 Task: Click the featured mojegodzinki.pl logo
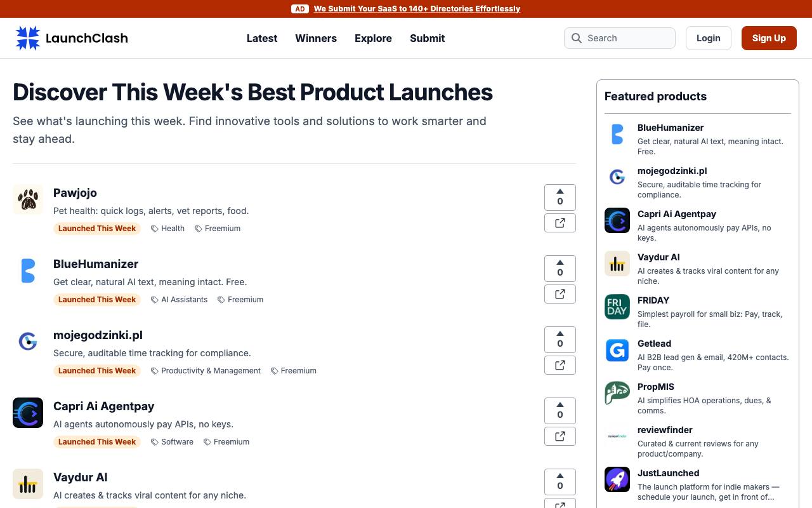coord(617,177)
